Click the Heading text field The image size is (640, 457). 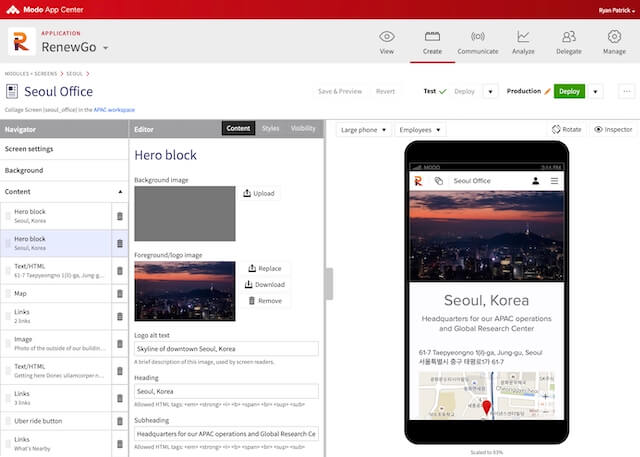(x=226, y=392)
